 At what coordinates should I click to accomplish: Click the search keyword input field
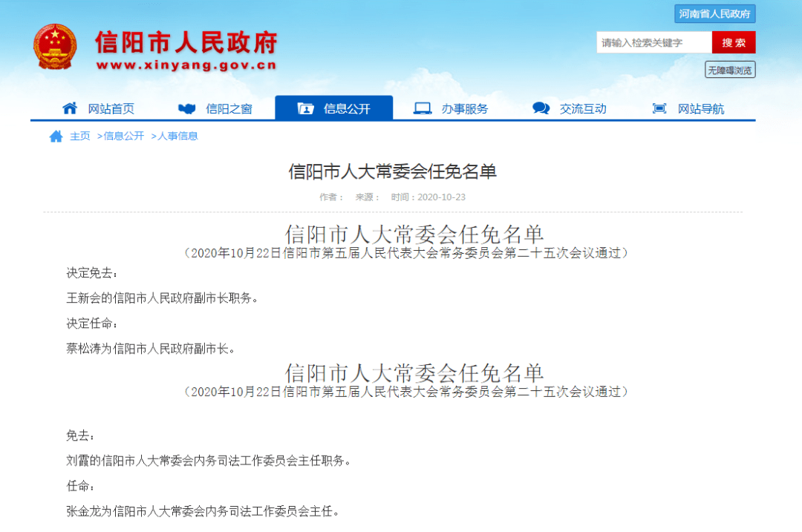(x=653, y=42)
